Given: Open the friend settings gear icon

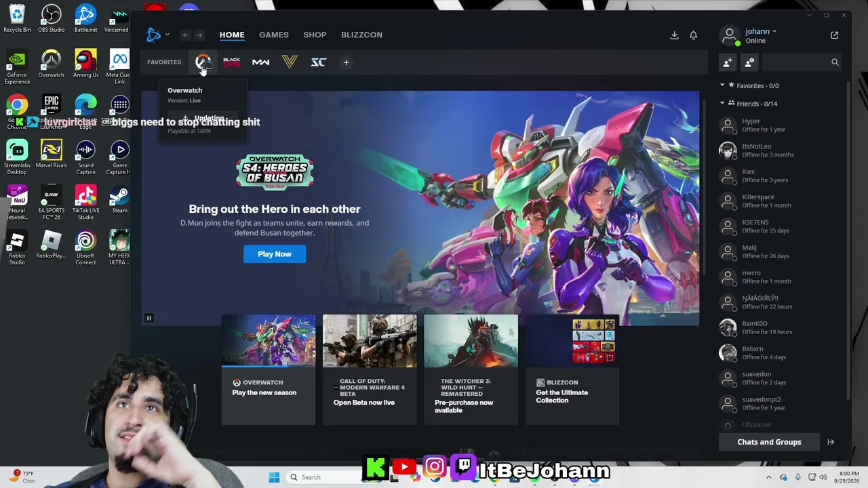Looking at the screenshot, I should point(749,62).
